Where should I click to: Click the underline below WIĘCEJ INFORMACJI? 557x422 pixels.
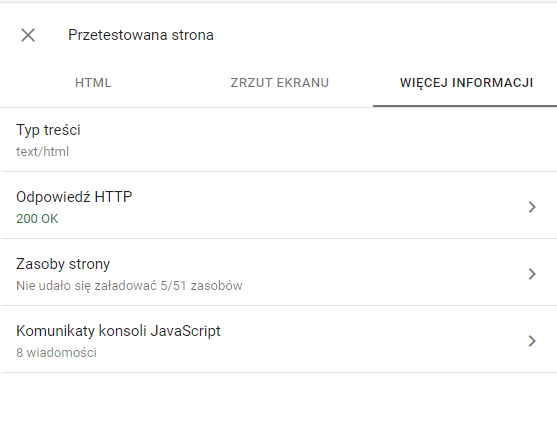pyautogui.click(x=465, y=106)
